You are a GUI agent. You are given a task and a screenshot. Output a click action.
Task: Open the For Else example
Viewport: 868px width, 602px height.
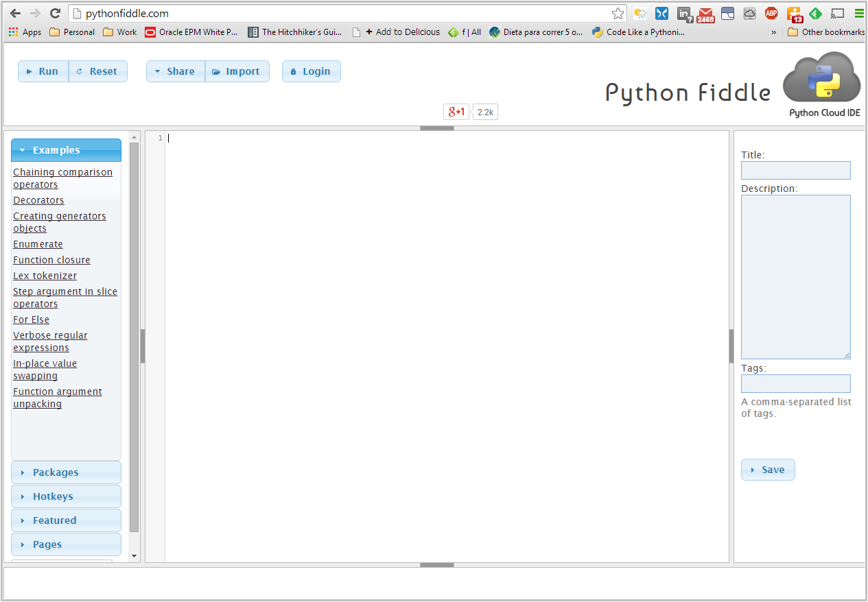tap(31, 320)
